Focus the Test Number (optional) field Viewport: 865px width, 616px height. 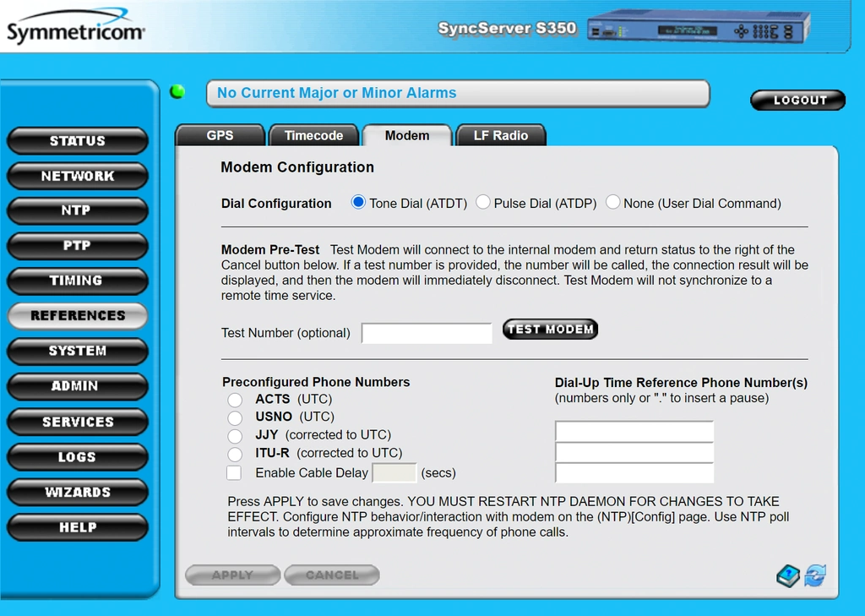point(427,334)
